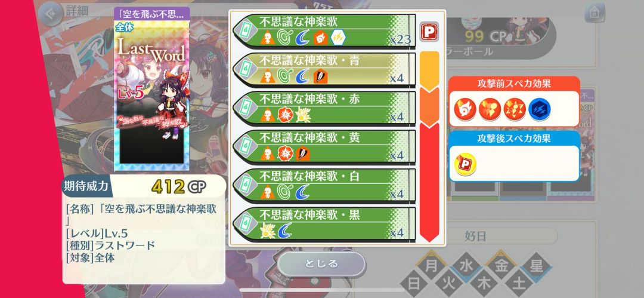Tap the blue lightning icon in 攻撃前スペカ効果
644x298 pixels.
pyautogui.click(x=539, y=109)
